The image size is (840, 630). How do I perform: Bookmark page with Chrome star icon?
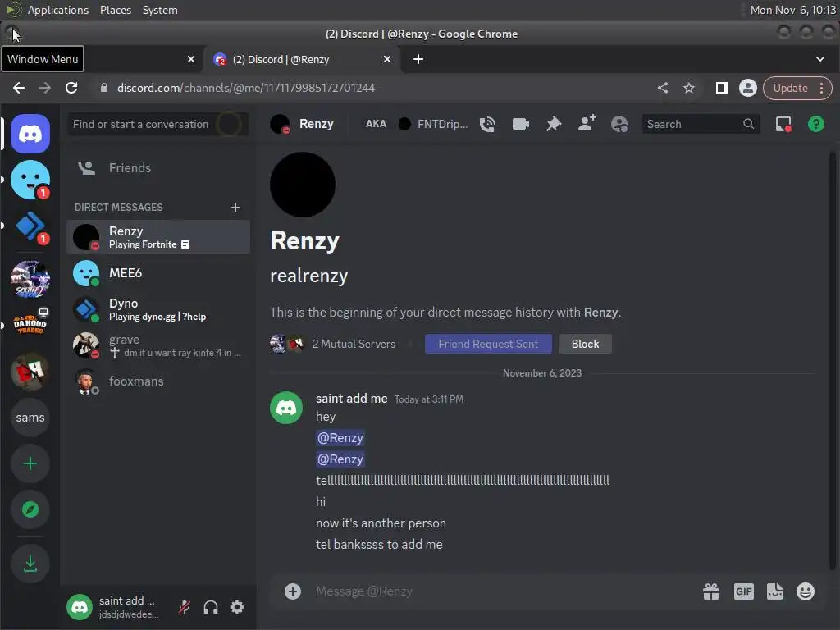(689, 88)
